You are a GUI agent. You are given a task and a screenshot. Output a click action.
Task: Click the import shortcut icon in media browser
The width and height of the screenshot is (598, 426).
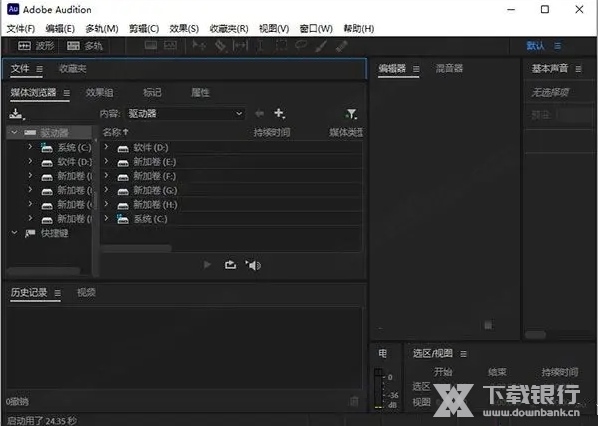tap(17, 114)
